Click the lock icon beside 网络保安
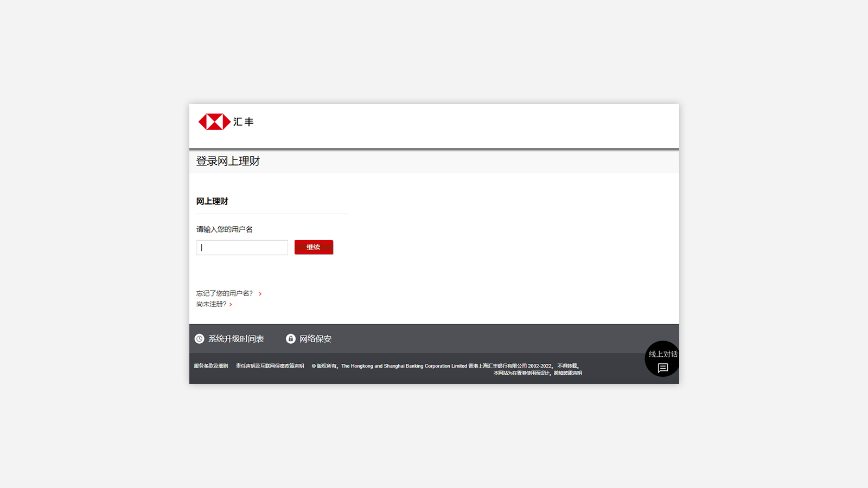 (291, 339)
